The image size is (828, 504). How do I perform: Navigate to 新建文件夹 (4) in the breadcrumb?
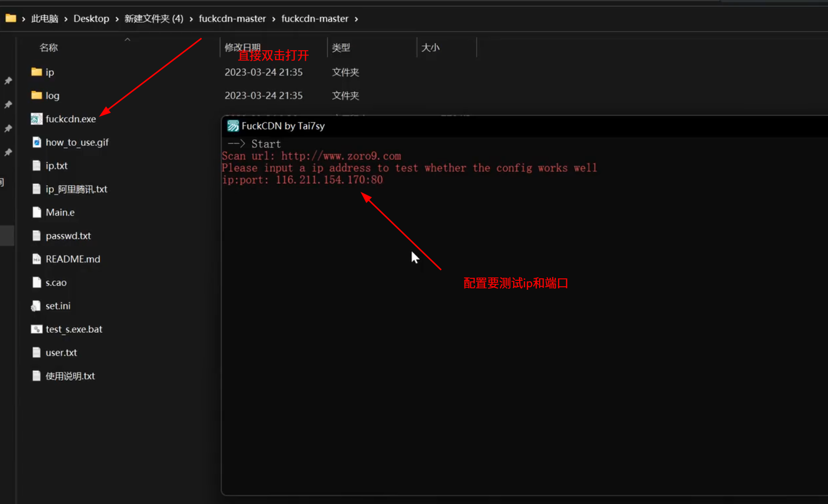[154, 19]
